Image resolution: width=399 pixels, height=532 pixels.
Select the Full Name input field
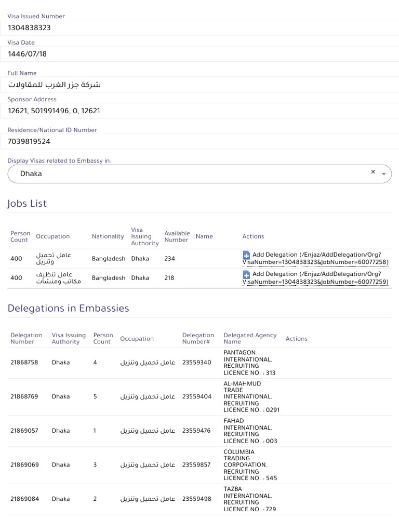coord(199,85)
